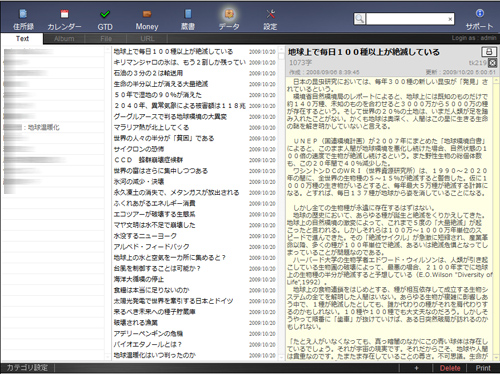Click the article title heading in detail pane
500x374 pixels.
click(364, 52)
